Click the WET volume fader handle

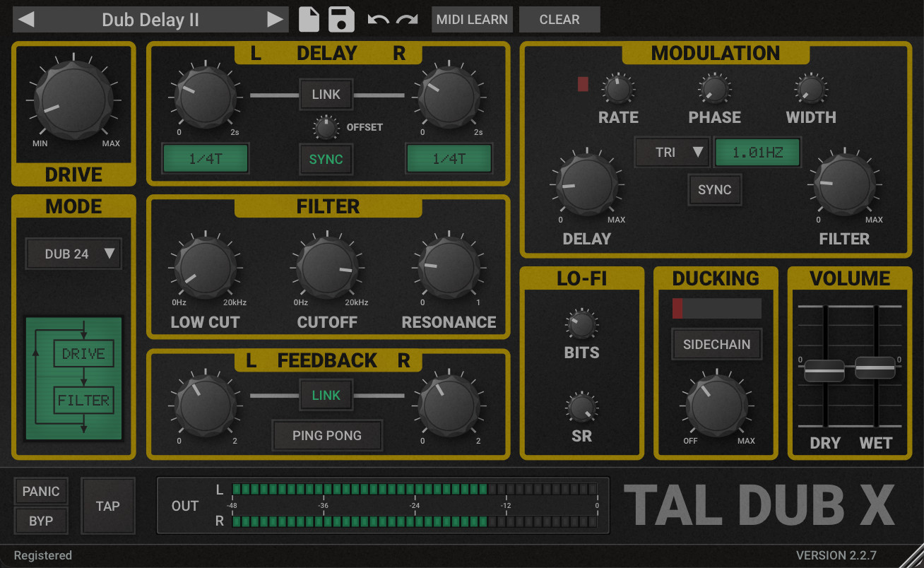(875, 367)
